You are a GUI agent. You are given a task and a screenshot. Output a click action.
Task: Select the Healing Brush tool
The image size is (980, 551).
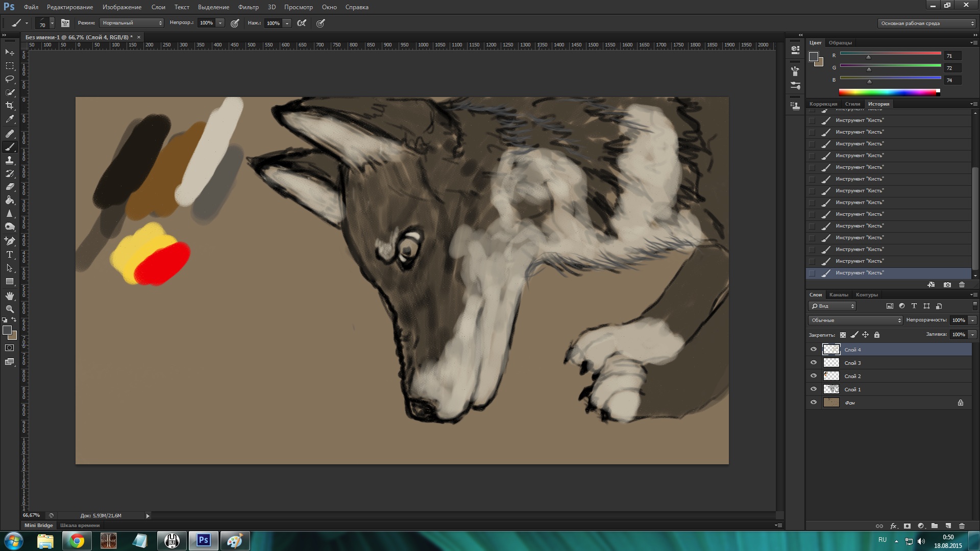point(10,134)
